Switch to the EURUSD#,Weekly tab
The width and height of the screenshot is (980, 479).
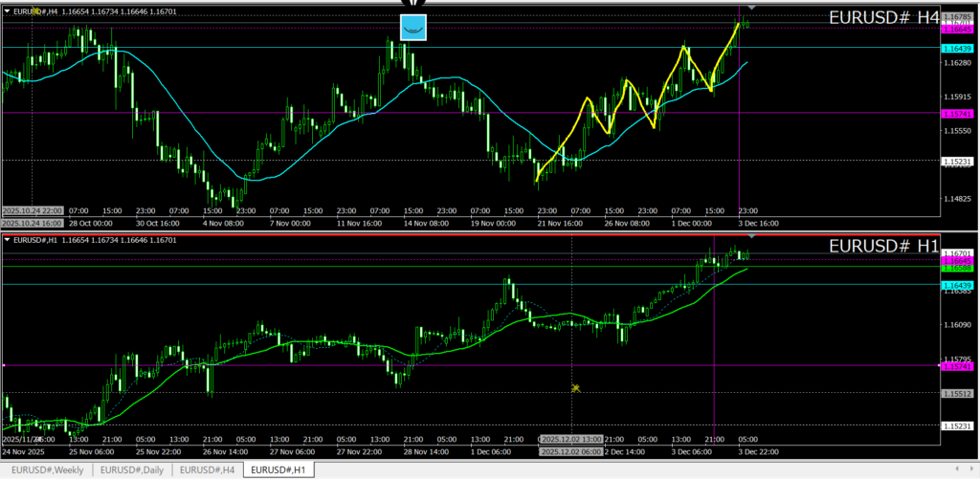coord(47,469)
